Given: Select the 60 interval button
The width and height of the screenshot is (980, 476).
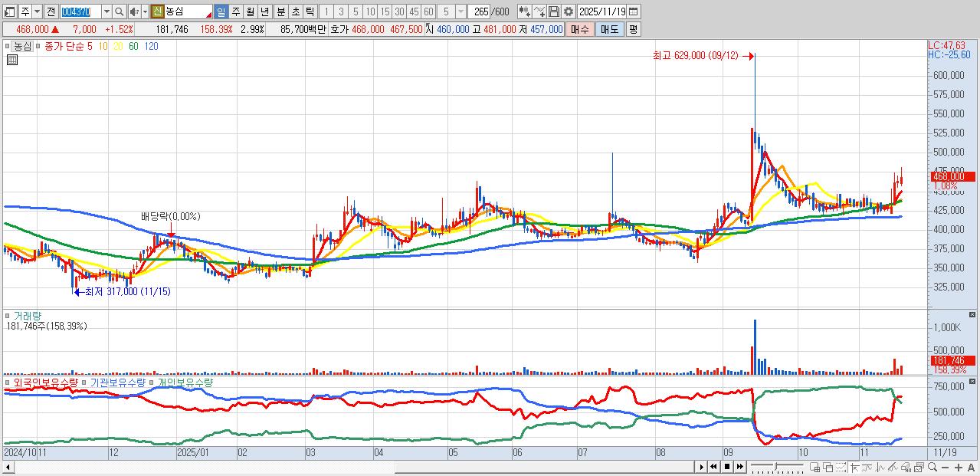Looking at the screenshot, I should pyautogui.click(x=428, y=11).
